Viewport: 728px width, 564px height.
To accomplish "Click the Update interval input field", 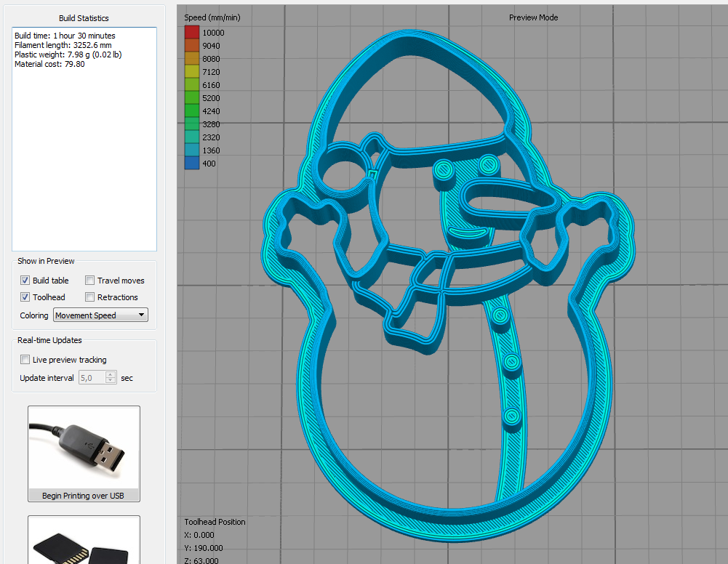I will point(92,377).
